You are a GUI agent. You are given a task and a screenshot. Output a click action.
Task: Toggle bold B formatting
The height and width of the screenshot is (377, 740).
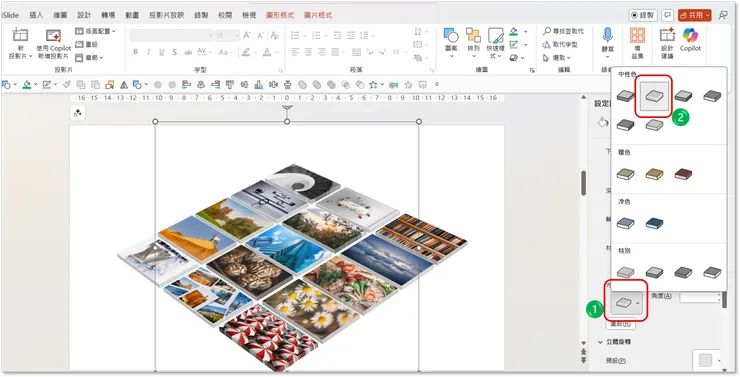[135, 52]
